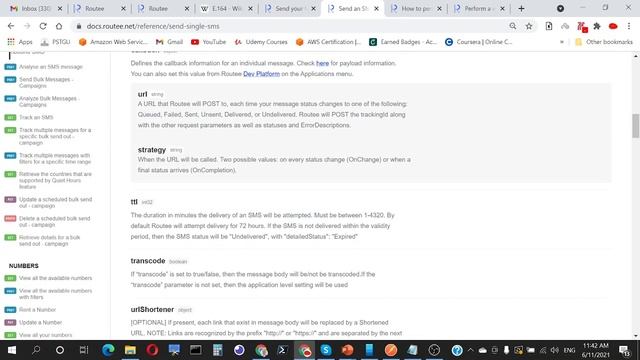Open the Coursera bookmark
The width and height of the screenshot is (640, 360).
(479, 42)
